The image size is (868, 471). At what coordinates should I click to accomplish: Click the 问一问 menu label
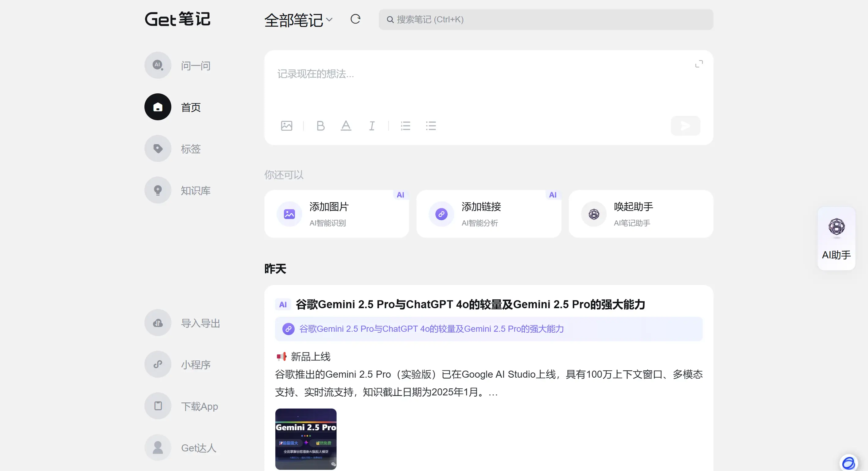pos(196,66)
